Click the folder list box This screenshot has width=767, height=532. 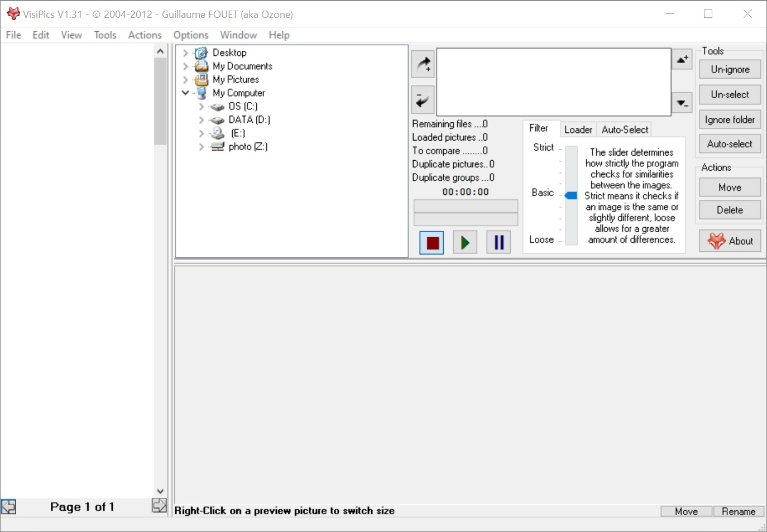pos(554,82)
